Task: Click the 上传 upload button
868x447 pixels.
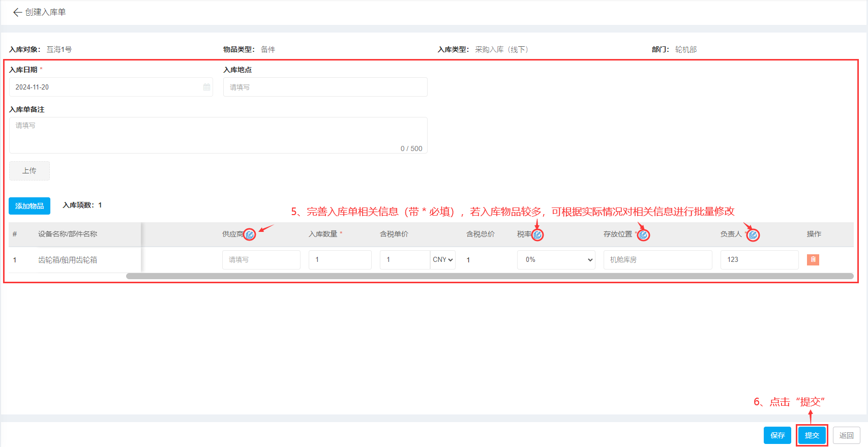Action: (29, 171)
